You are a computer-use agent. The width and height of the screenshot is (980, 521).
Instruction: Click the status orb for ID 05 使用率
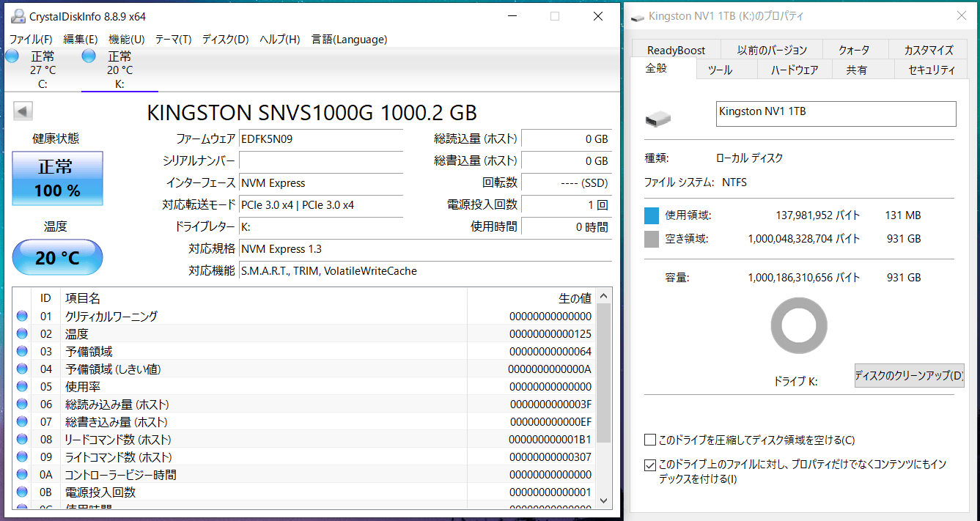(22, 387)
